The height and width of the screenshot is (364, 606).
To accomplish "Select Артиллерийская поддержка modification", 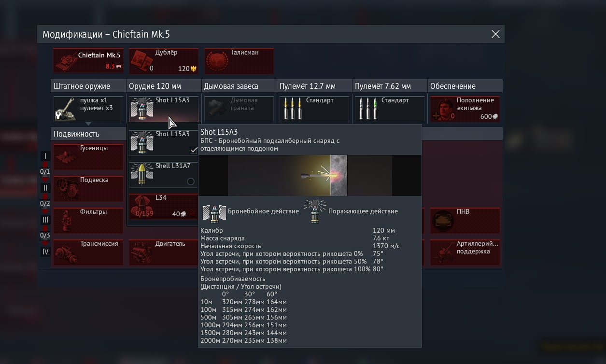I will tap(465, 252).
